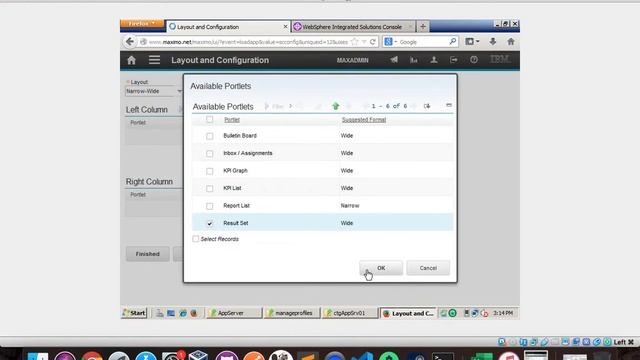Close the Layout and Configuration tab
Viewport: 640px width, 360px height.
pyautogui.click(x=285, y=27)
